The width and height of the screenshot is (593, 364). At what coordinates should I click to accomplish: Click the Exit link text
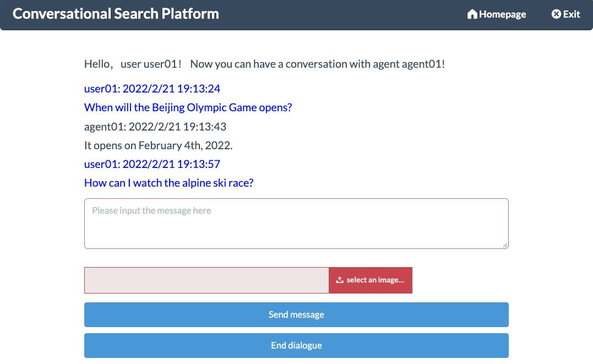572,14
